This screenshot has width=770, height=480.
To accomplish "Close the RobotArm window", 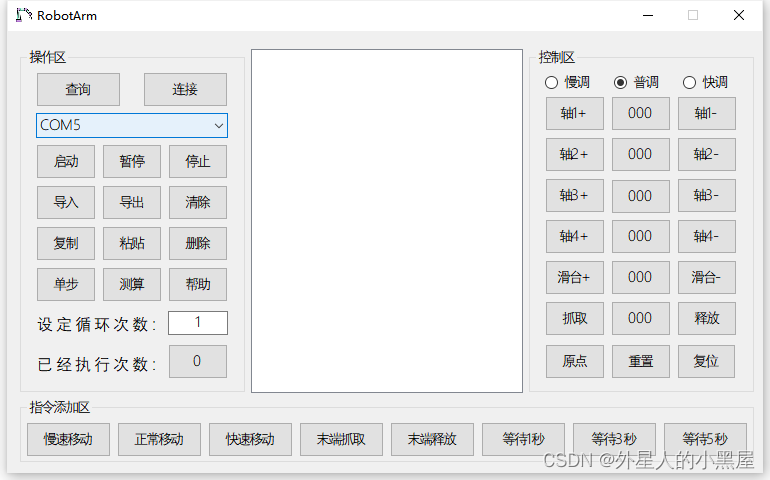I will click(x=739, y=15).
